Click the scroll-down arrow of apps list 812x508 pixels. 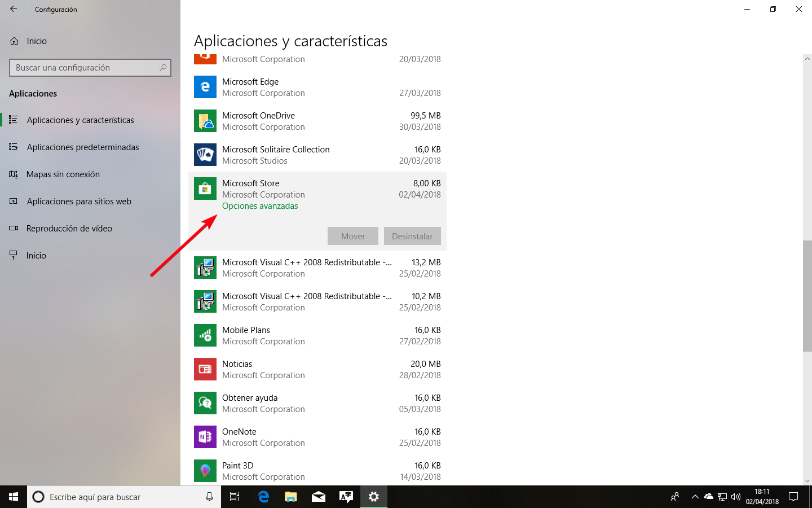point(807,481)
